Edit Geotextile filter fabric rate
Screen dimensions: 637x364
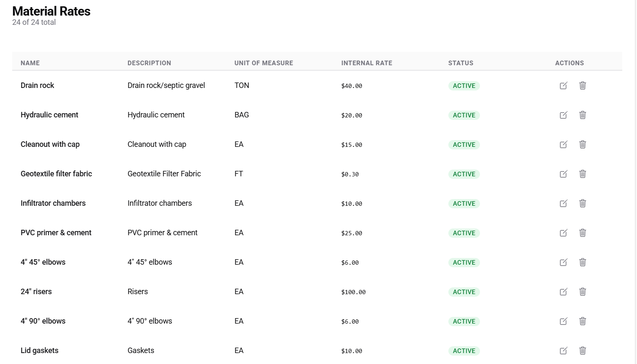(x=563, y=174)
